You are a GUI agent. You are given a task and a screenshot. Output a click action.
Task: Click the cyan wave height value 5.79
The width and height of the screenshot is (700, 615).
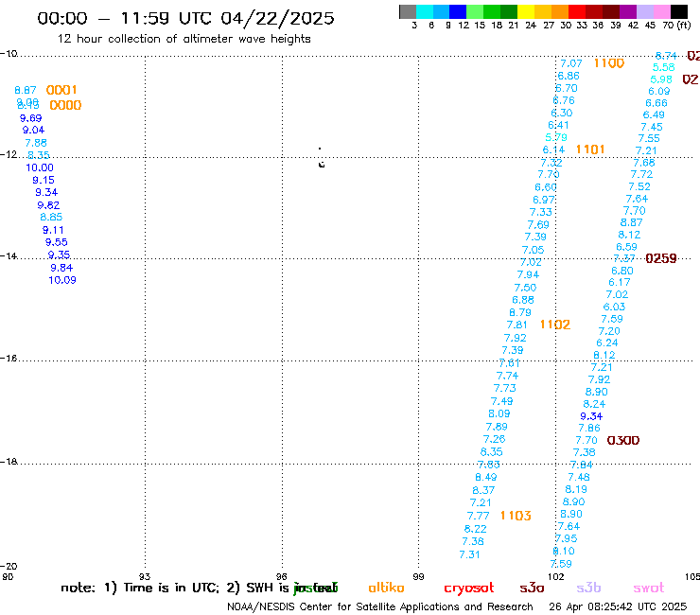pos(556,137)
